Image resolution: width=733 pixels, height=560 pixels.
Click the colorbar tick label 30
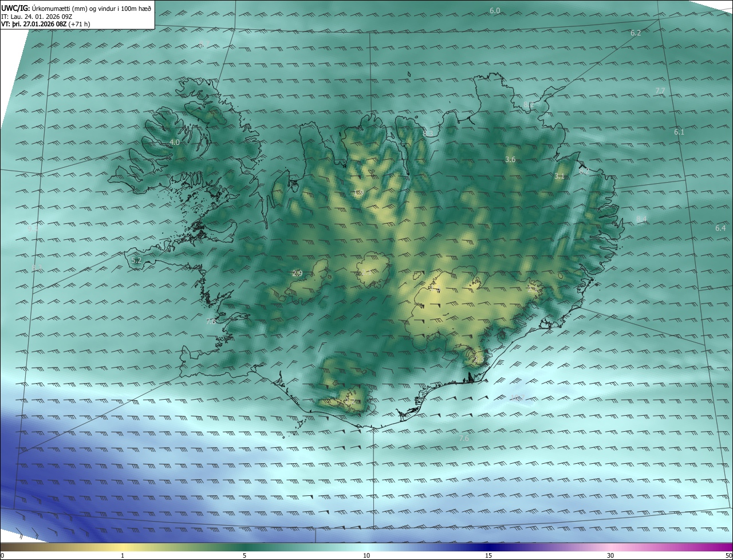[x=610, y=555]
